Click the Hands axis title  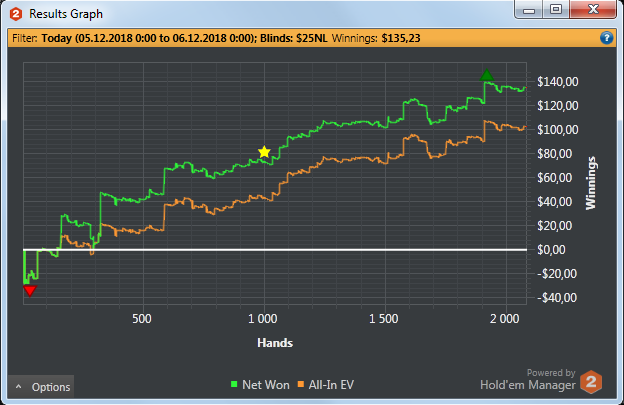[x=275, y=343]
